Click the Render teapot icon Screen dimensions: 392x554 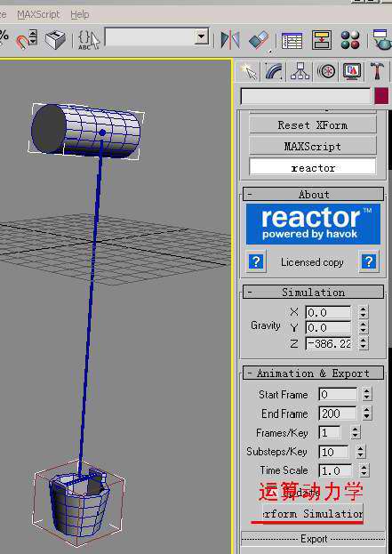point(381,39)
